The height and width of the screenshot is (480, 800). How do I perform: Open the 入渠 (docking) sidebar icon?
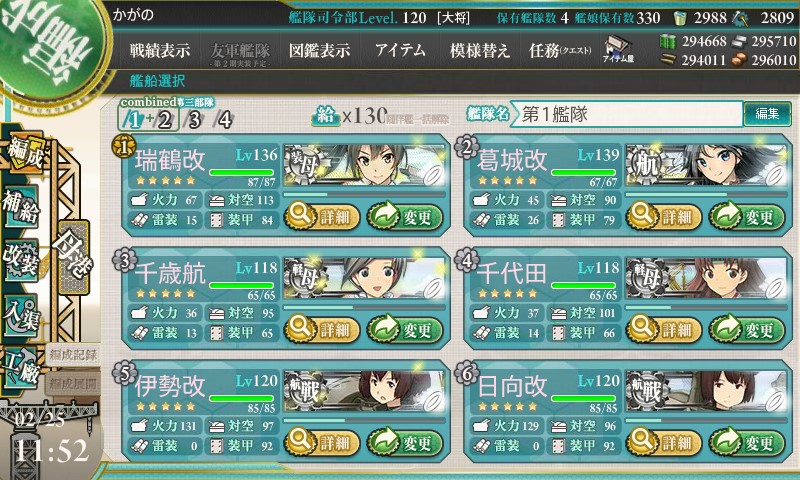[x=21, y=315]
